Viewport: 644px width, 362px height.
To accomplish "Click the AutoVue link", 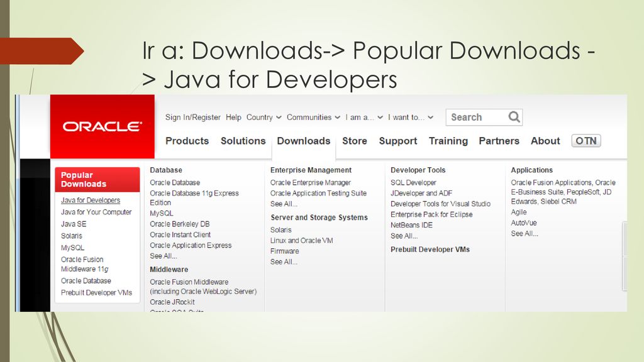I will [x=524, y=223].
